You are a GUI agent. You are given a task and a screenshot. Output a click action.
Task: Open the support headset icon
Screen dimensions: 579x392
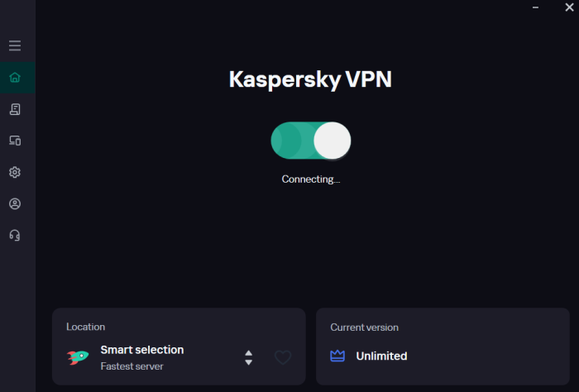15,235
